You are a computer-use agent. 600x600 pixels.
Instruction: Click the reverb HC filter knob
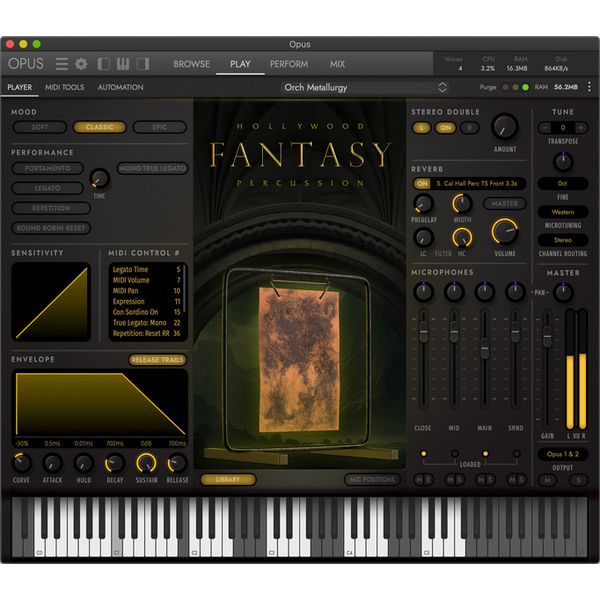(x=462, y=237)
